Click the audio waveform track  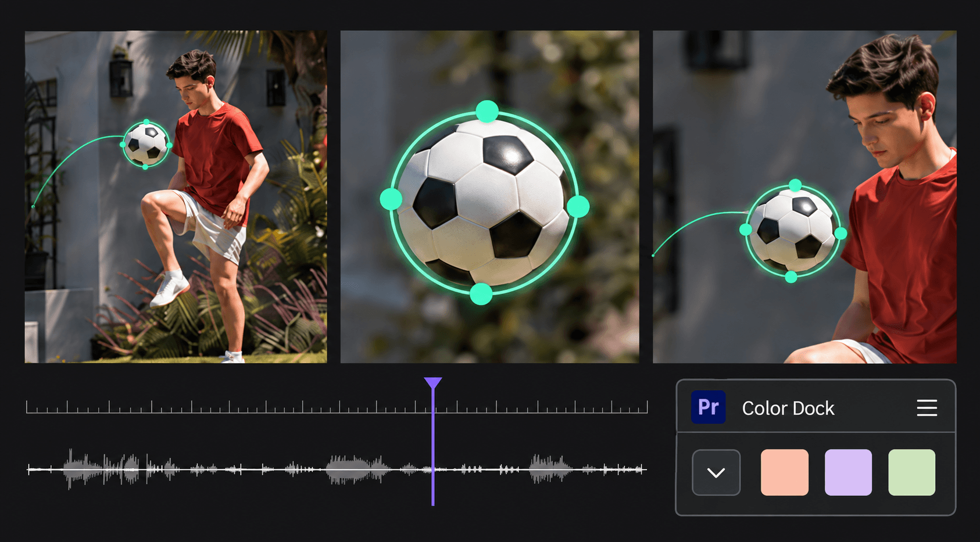[x=337, y=469]
